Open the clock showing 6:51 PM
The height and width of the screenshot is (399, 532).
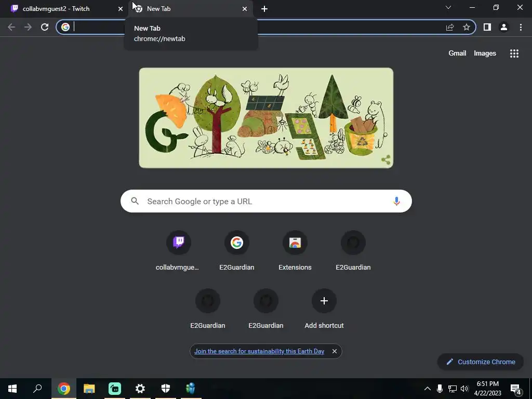(x=487, y=389)
